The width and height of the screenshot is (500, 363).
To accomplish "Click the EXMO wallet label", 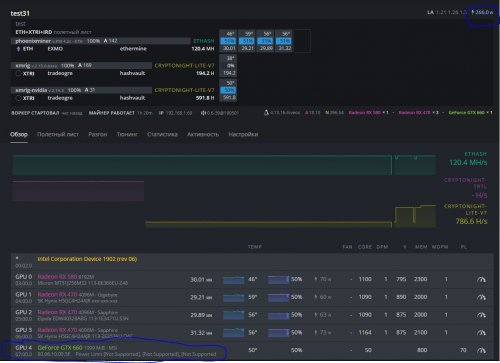I will point(55,49).
